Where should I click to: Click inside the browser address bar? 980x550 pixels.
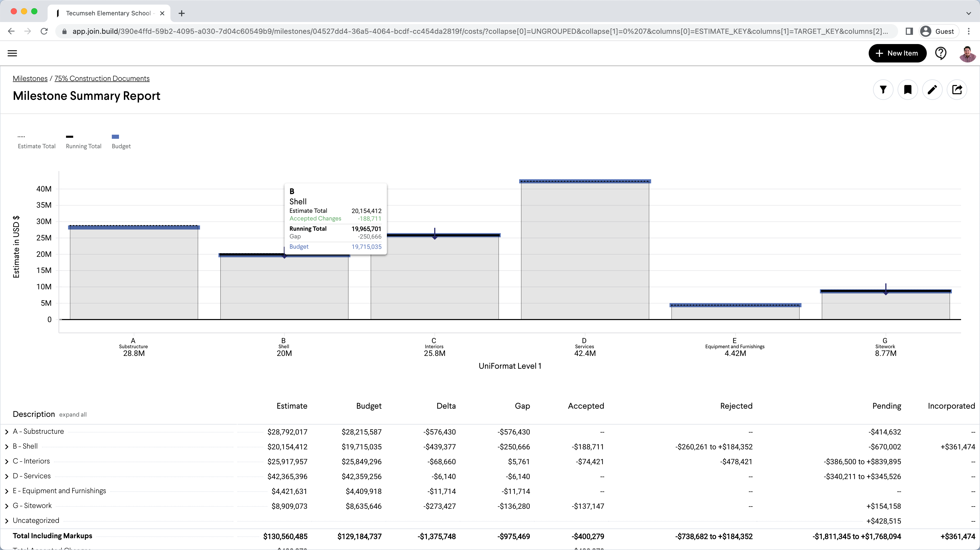click(x=456, y=31)
